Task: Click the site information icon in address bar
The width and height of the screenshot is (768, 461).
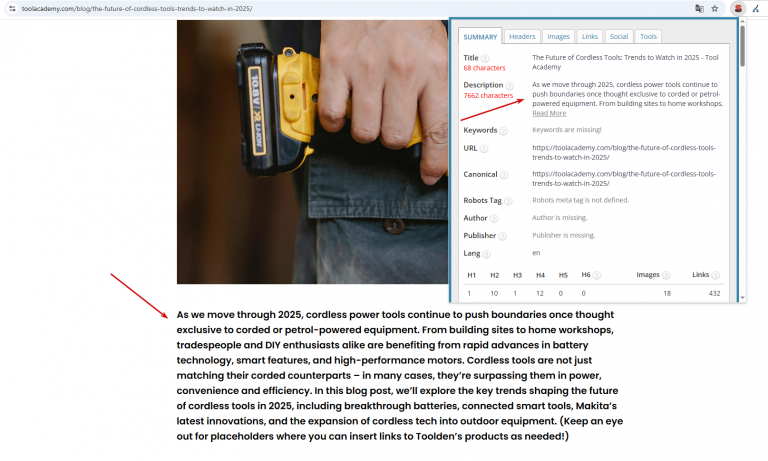Action: click(x=12, y=8)
